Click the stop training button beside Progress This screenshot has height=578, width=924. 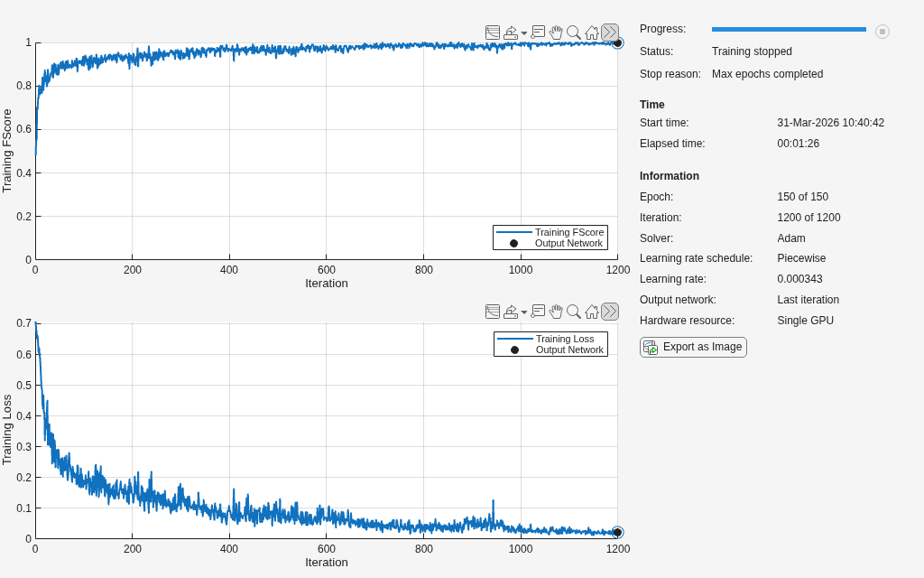pyautogui.click(x=882, y=32)
